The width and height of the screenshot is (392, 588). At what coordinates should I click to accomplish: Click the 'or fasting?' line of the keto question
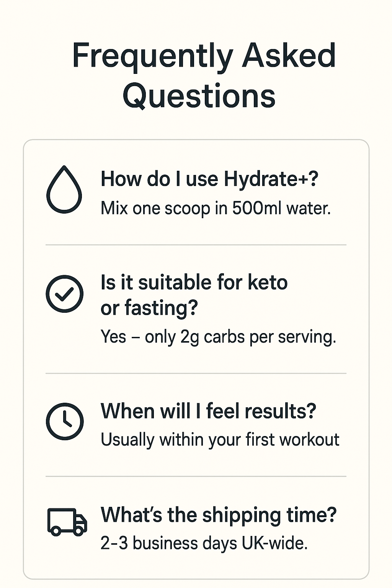[149, 308]
